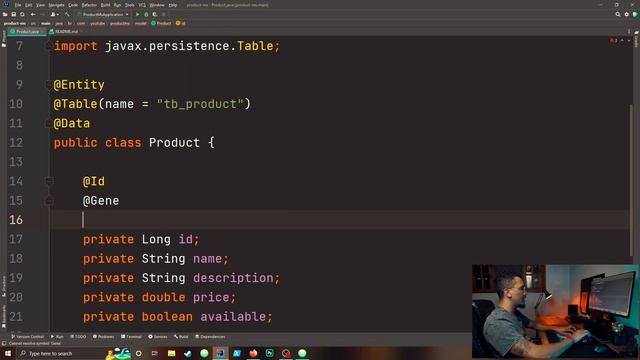Open Windows Task View icon
640x360 pixels.
point(155,353)
